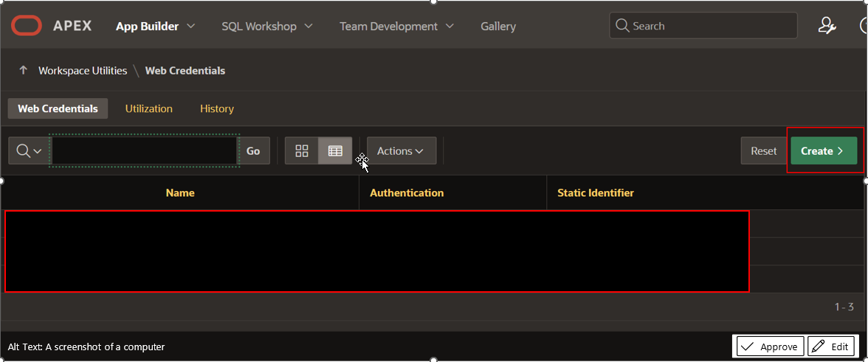Switch to the History tab
The width and height of the screenshot is (868, 362).
coord(217,109)
